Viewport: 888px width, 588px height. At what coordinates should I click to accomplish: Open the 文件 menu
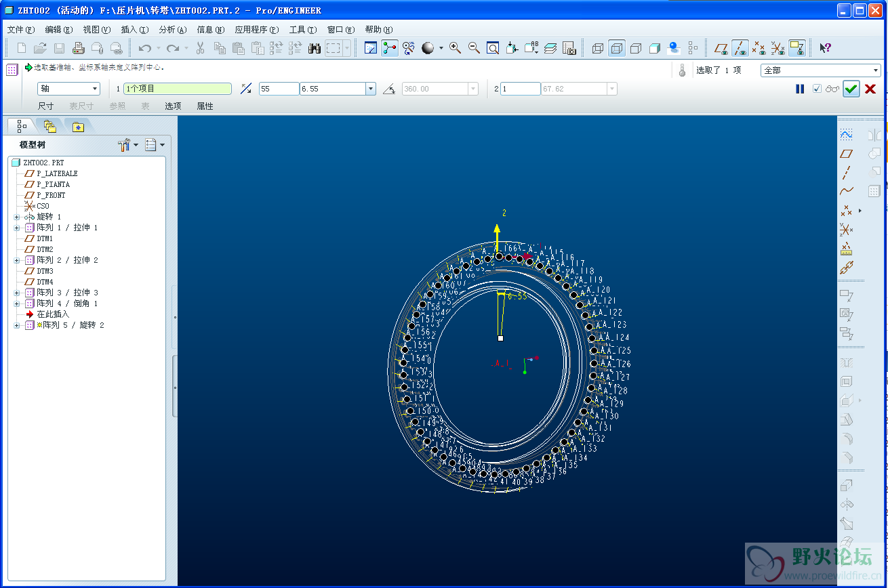(20, 30)
